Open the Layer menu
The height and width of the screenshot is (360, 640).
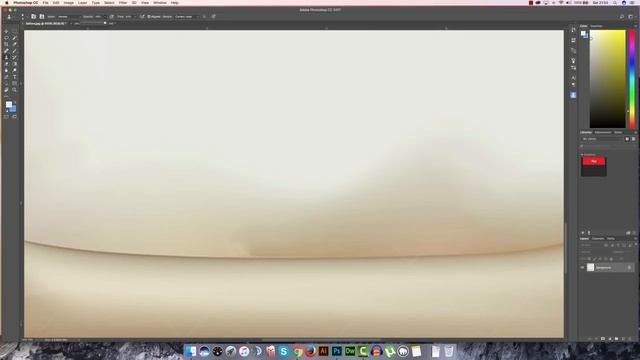point(82,3)
